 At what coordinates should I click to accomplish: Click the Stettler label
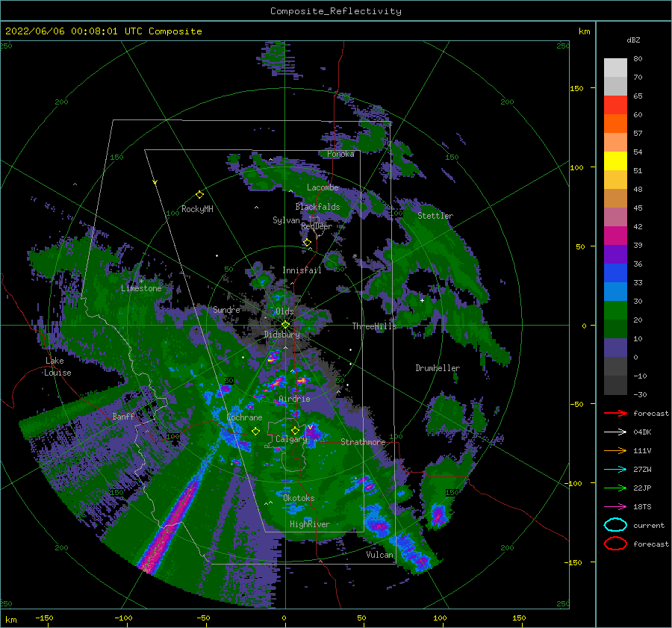pos(435,216)
